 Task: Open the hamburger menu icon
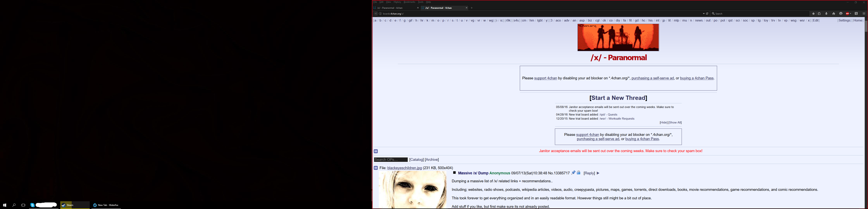tap(864, 14)
